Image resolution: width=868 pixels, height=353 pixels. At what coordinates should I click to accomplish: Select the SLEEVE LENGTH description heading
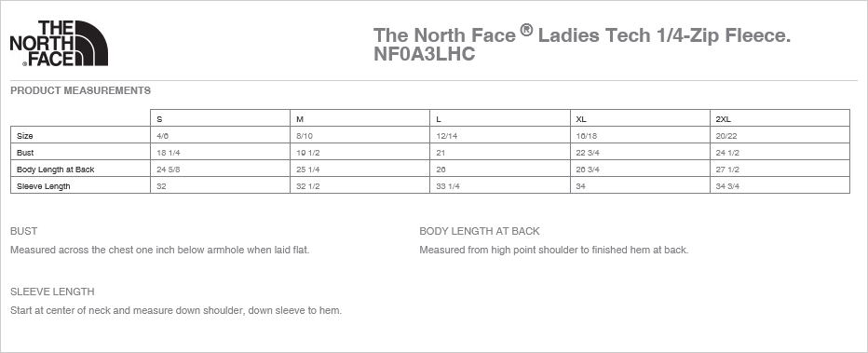tap(52, 292)
